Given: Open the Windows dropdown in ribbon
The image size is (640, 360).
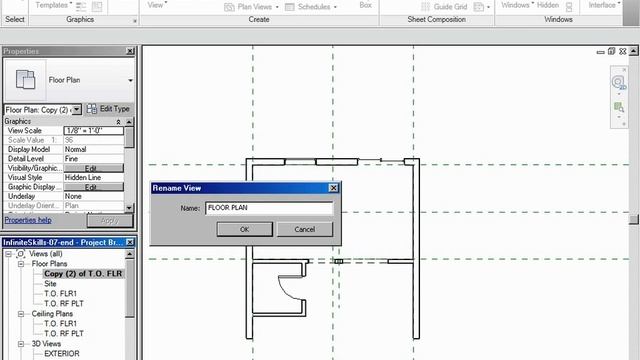Looking at the screenshot, I should click(518, 5).
